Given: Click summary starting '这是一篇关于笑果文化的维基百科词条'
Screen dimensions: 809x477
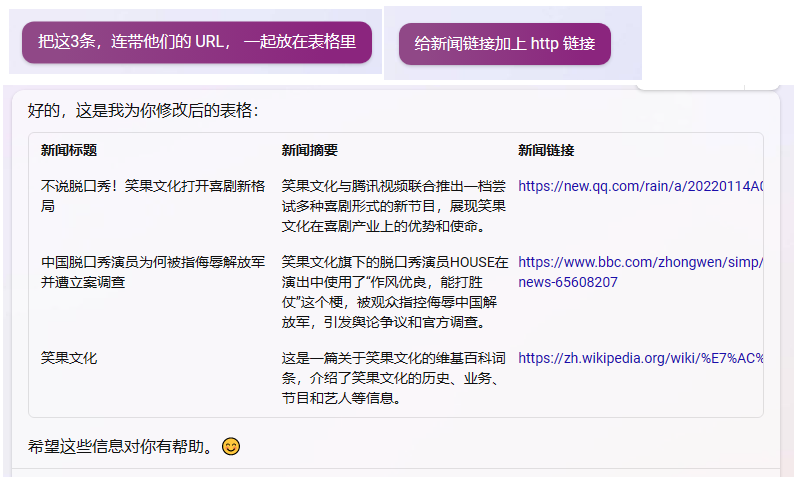Looking at the screenshot, I should click(x=394, y=378).
